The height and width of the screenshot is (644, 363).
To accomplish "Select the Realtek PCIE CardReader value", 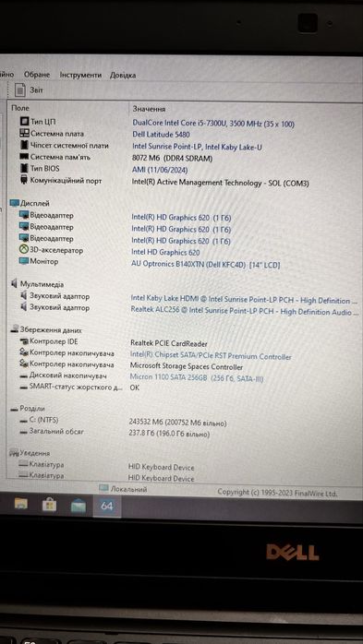I will pyautogui.click(x=168, y=344).
